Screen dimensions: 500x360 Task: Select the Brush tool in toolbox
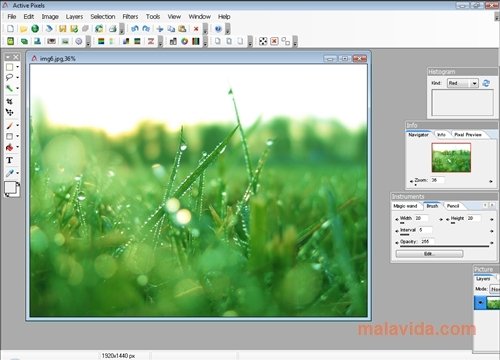pyautogui.click(x=10, y=125)
